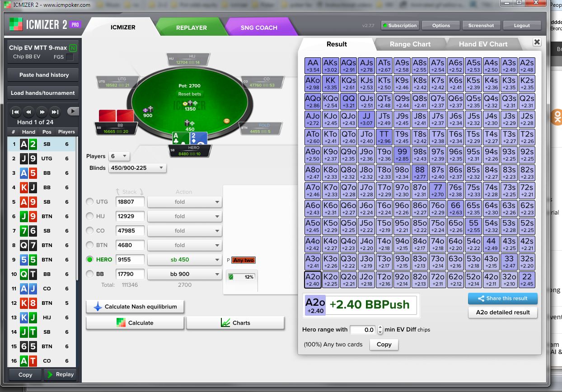Click the HERO stack field 9155
The height and width of the screenshot is (392, 562).
pos(130,260)
